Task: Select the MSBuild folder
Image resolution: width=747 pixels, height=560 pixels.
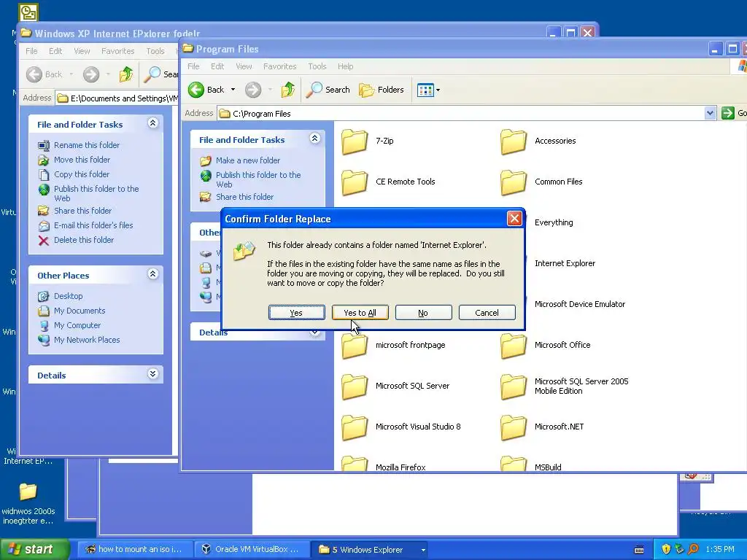Action: (x=531, y=464)
